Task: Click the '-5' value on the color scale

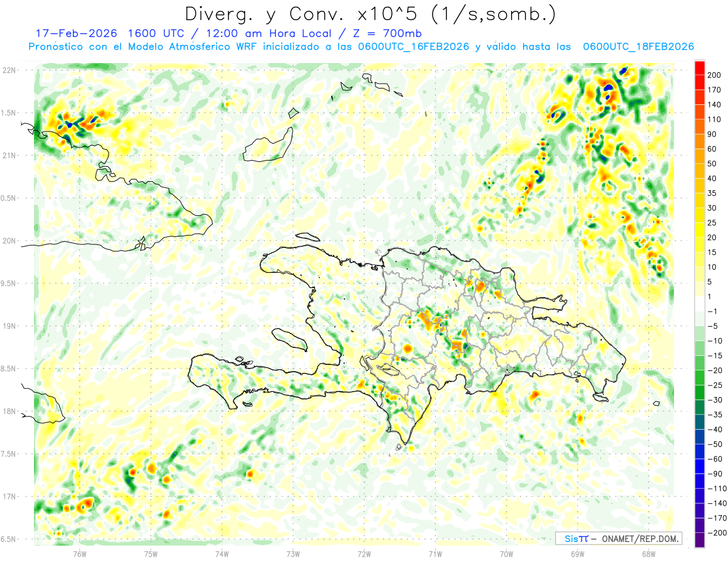Action: (712, 326)
